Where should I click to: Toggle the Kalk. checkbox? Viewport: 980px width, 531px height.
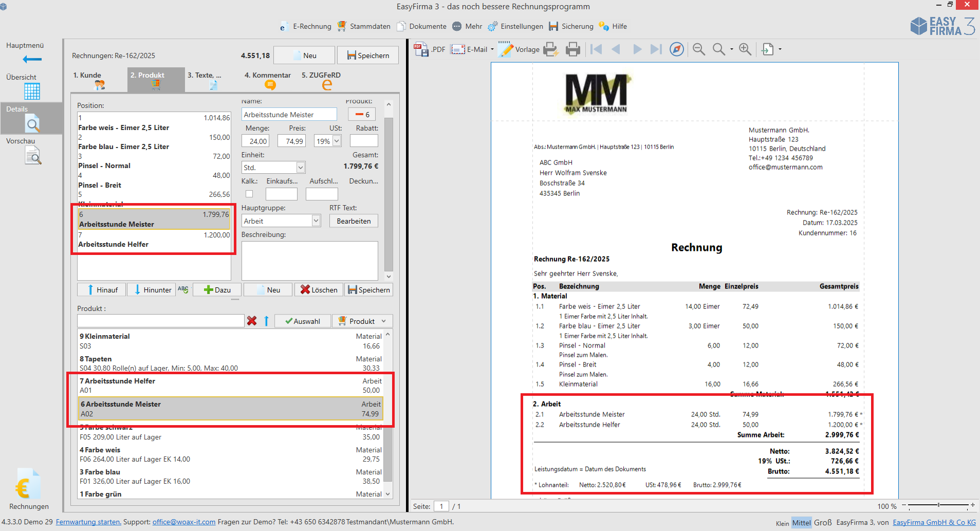tap(249, 194)
